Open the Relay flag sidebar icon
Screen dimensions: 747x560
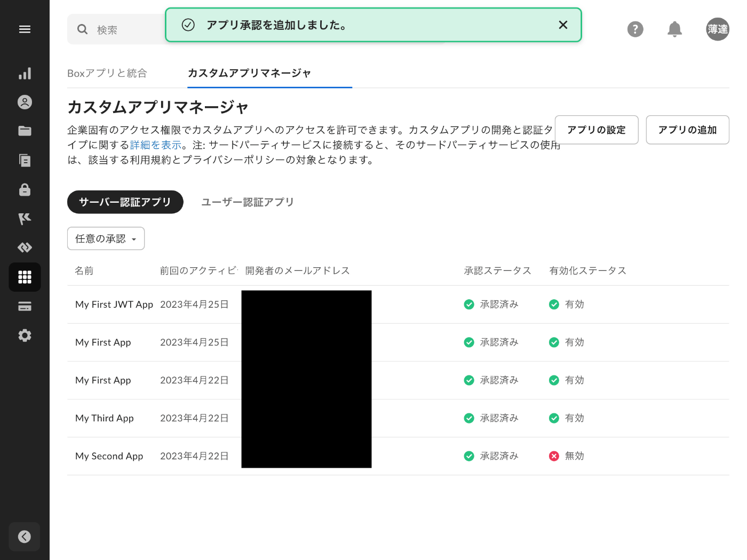[x=25, y=219]
